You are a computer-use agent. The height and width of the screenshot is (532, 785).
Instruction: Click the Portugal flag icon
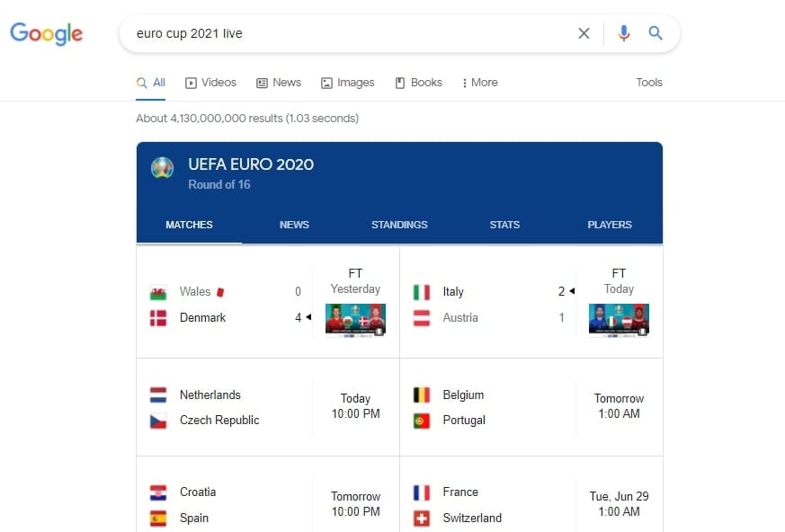tap(422, 421)
